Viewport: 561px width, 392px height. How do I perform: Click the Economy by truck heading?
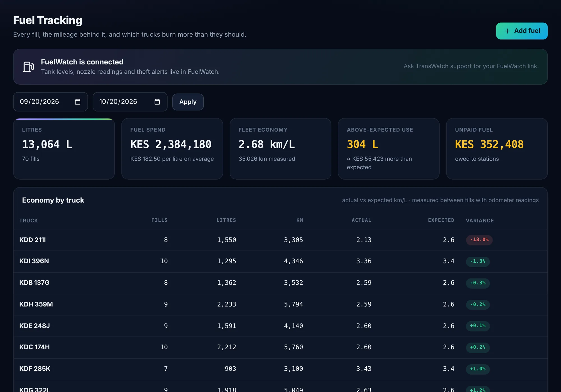pyautogui.click(x=53, y=200)
